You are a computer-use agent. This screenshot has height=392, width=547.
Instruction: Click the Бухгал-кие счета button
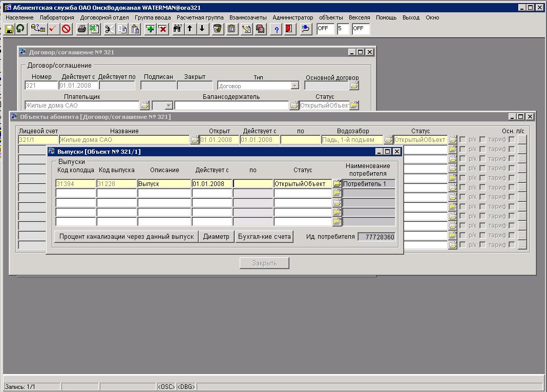(264, 236)
